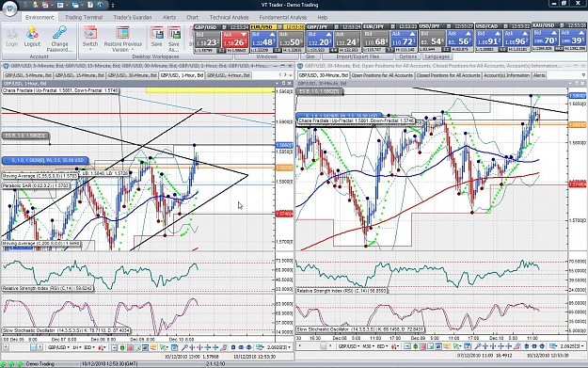Open the Alerts ribbon tab
The height and width of the screenshot is (368, 588).
pyautogui.click(x=169, y=17)
